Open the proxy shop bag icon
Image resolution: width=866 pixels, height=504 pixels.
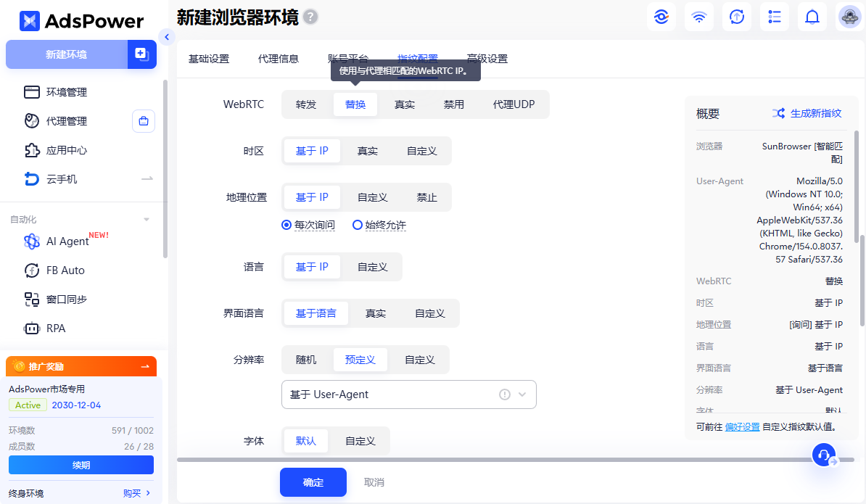(x=144, y=121)
